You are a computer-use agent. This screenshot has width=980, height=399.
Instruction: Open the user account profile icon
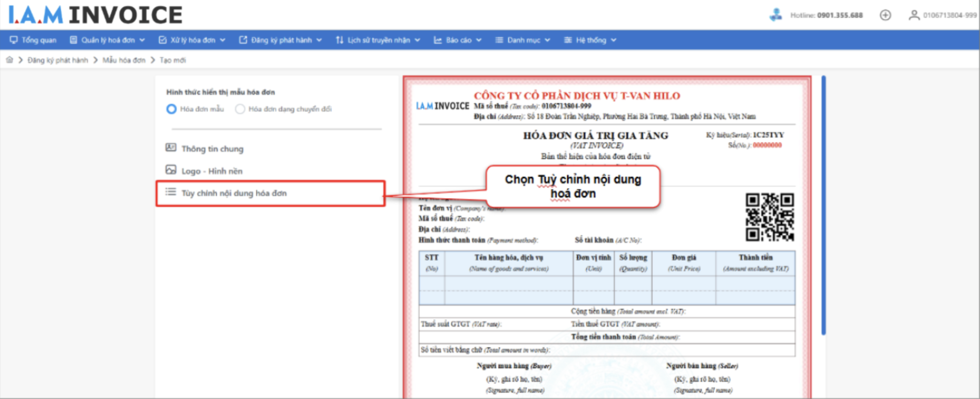(913, 15)
